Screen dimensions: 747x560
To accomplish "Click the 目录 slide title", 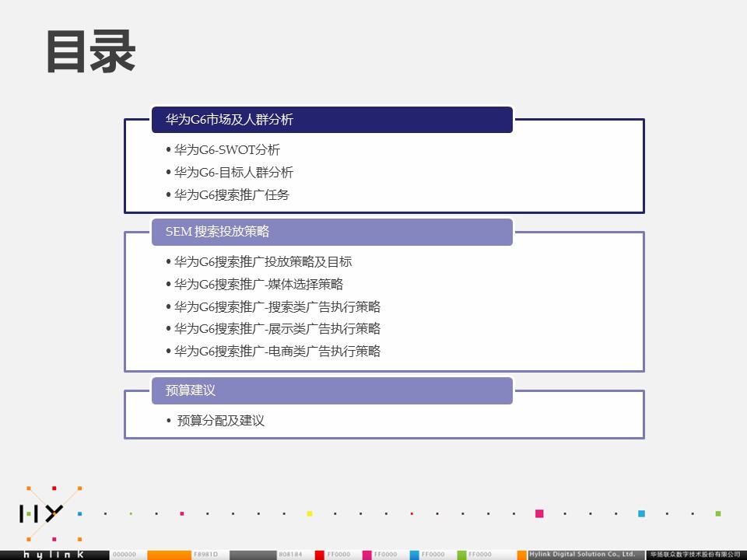I will point(91,53).
